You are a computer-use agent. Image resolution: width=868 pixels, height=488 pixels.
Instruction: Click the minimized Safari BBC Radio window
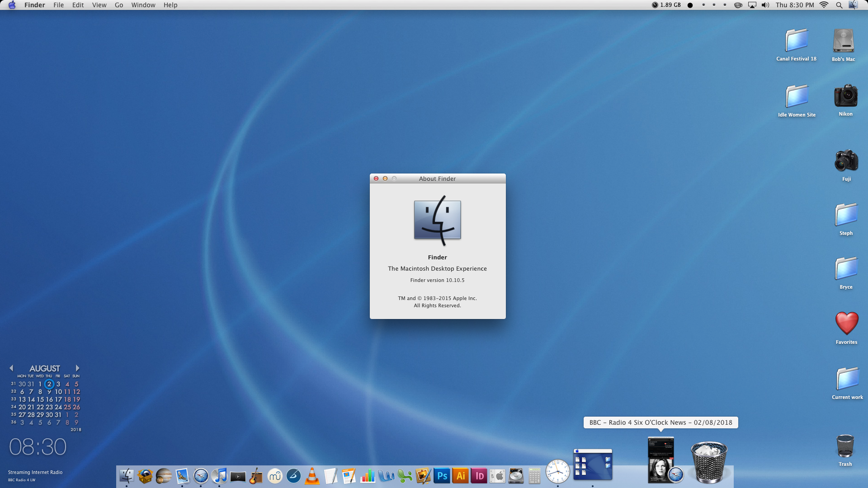click(x=661, y=460)
